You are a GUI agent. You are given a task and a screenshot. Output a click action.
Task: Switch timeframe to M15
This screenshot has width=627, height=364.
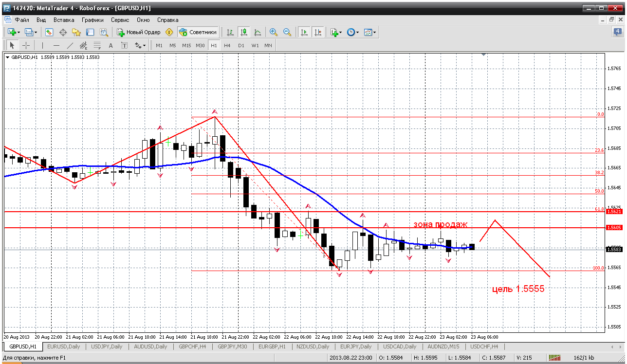tap(186, 45)
